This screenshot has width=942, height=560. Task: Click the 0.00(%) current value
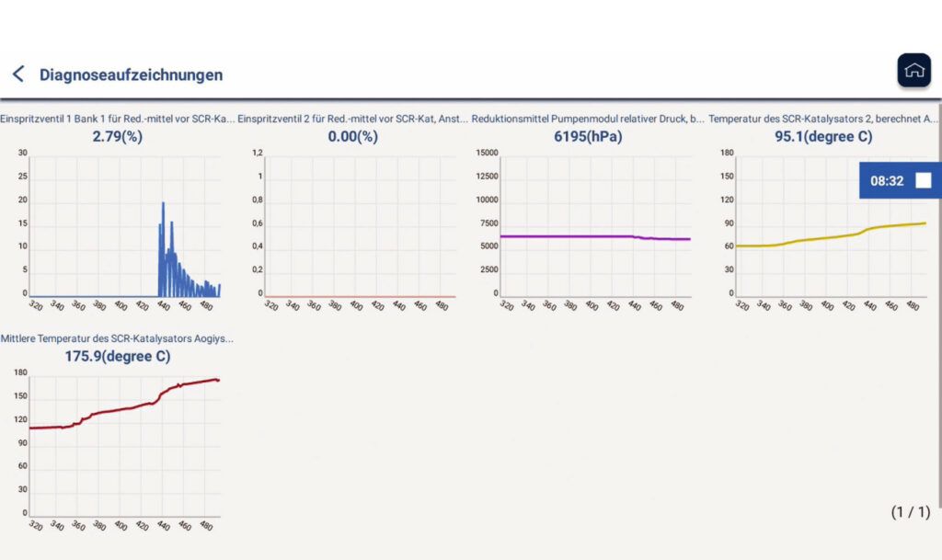click(353, 137)
